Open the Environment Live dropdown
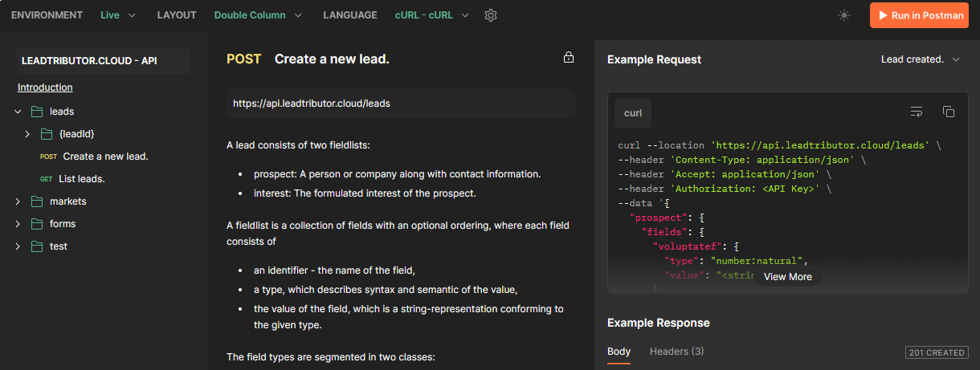The height and width of the screenshot is (370, 980). click(x=118, y=15)
